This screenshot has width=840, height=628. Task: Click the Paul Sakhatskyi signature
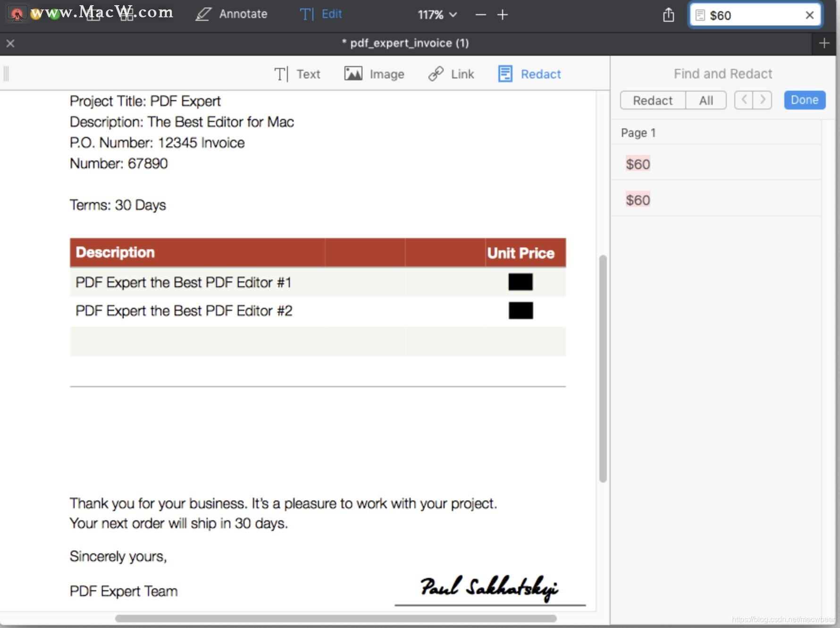click(489, 588)
